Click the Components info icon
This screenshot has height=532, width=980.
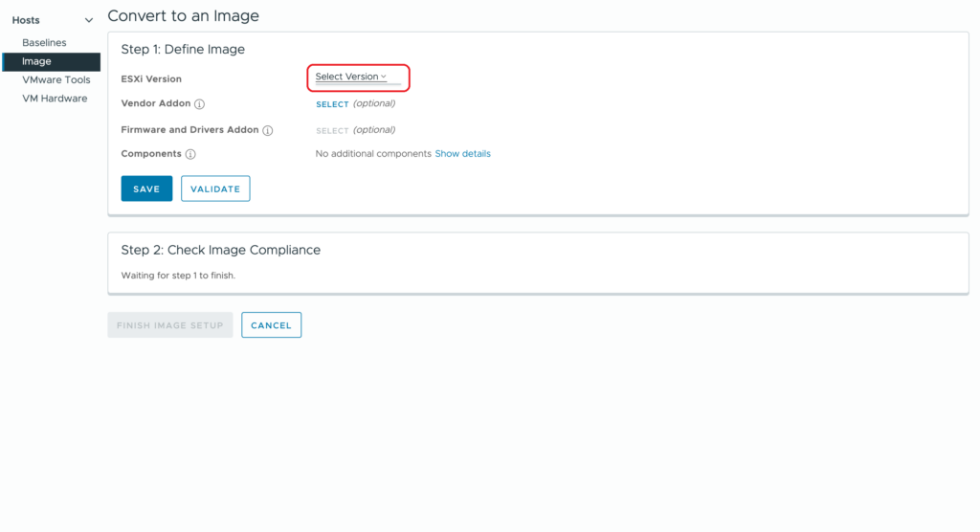tap(190, 154)
